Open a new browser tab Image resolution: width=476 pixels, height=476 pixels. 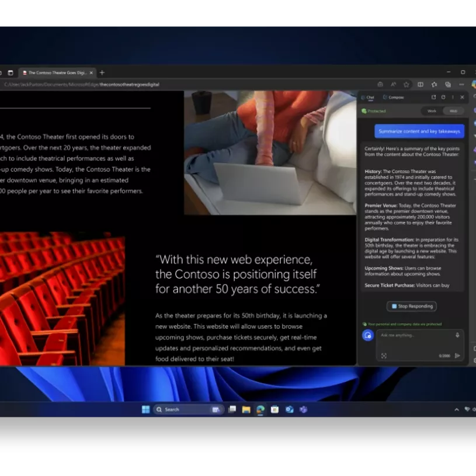[x=102, y=72]
